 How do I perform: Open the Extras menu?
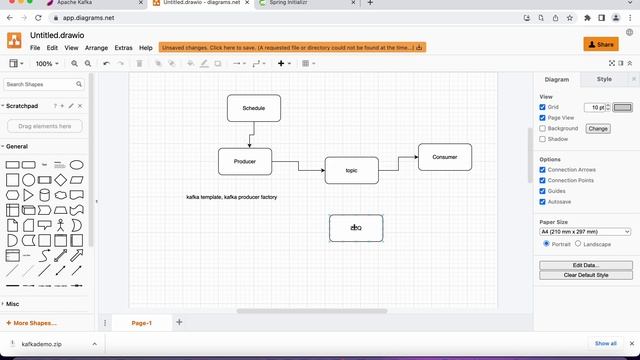(123, 48)
